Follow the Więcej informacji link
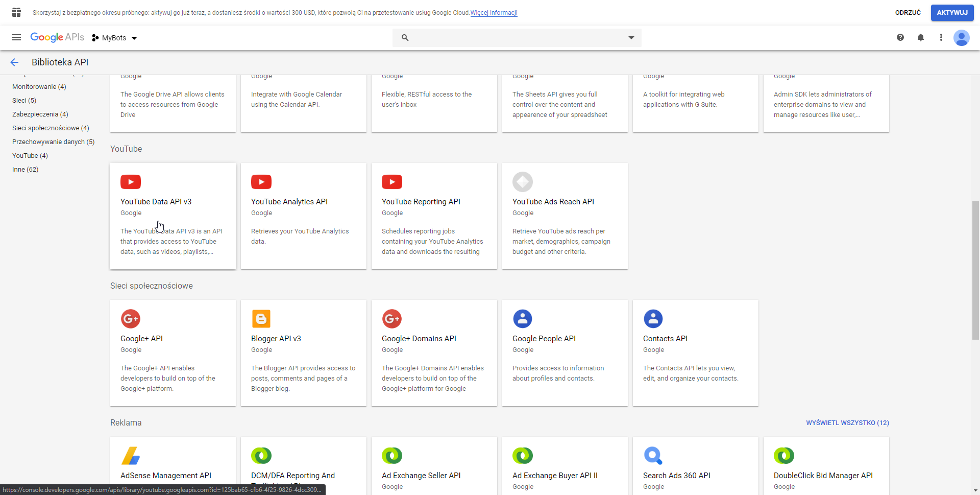The image size is (980, 495). [494, 13]
